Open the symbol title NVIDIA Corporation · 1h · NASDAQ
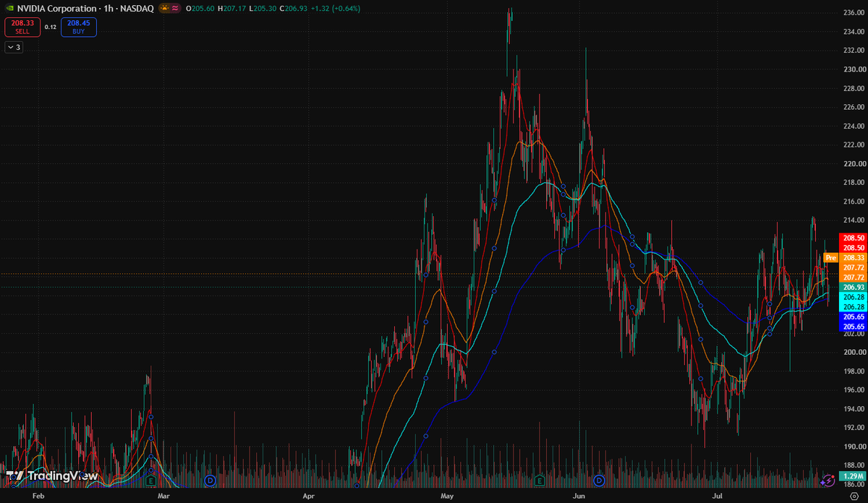Screen dimensions: 868x503 (x=84, y=8)
